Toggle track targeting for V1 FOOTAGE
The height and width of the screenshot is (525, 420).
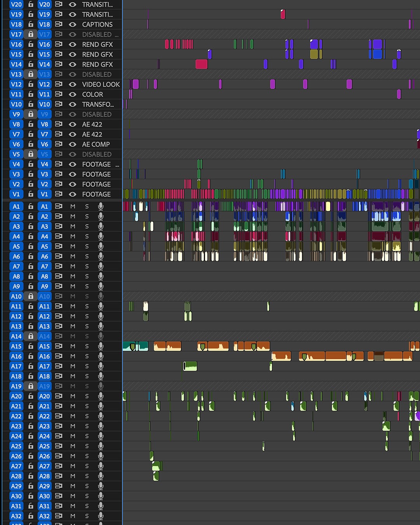pos(44,194)
